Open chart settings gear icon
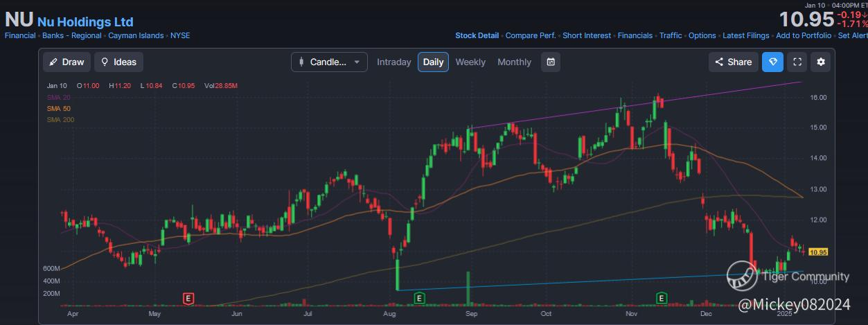The width and height of the screenshot is (868, 325). [x=821, y=62]
